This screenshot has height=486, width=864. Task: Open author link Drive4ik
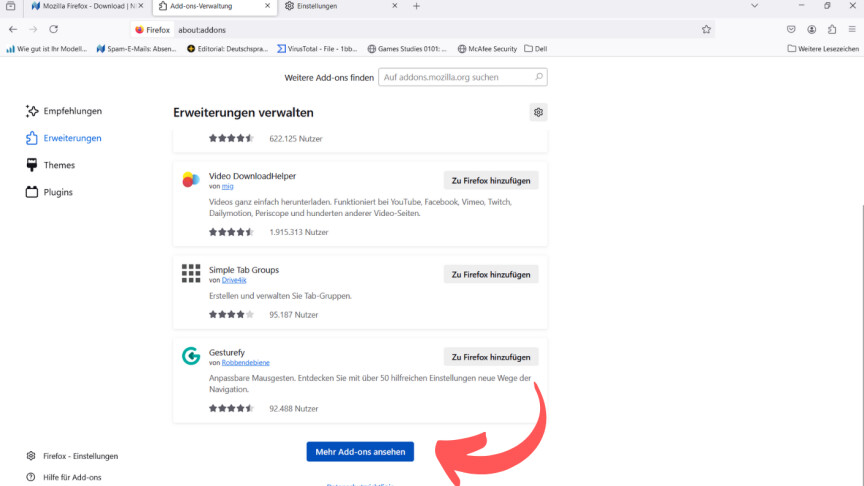point(234,280)
